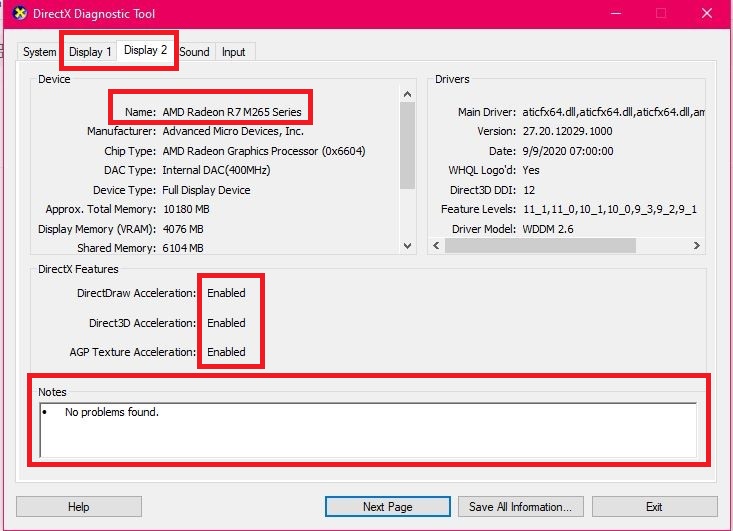Viewport: 733px width, 531px height.
Task: Open the Input tab
Action: [233, 52]
